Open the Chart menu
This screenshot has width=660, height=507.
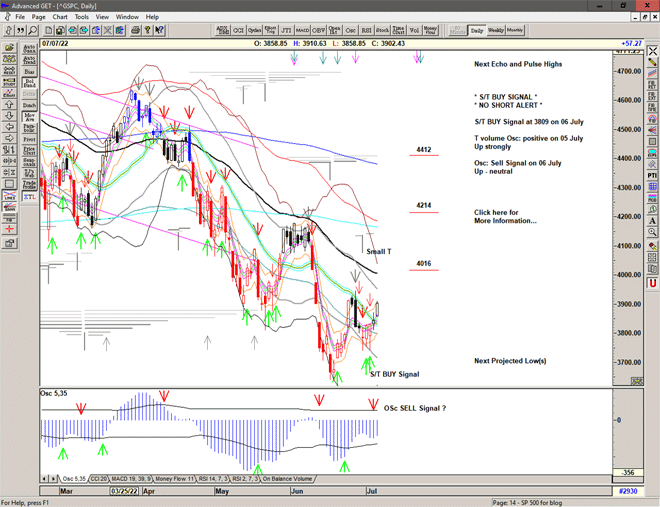[60, 17]
